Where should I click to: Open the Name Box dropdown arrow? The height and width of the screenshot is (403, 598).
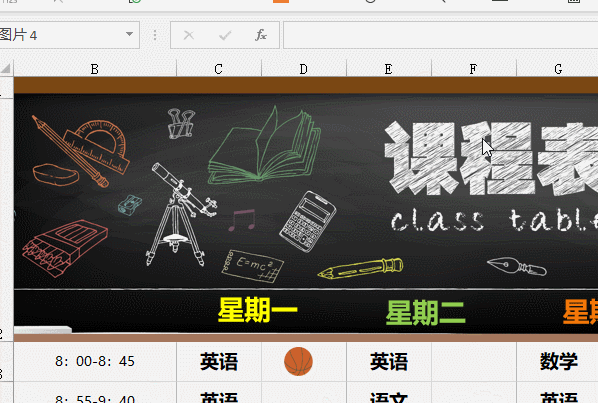(129, 35)
